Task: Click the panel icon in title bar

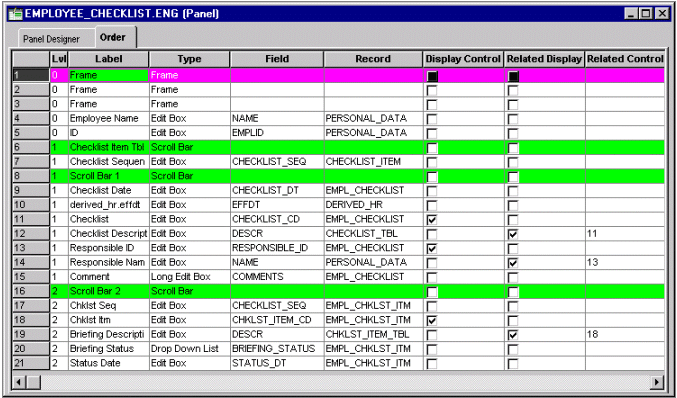Action: click(16, 13)
